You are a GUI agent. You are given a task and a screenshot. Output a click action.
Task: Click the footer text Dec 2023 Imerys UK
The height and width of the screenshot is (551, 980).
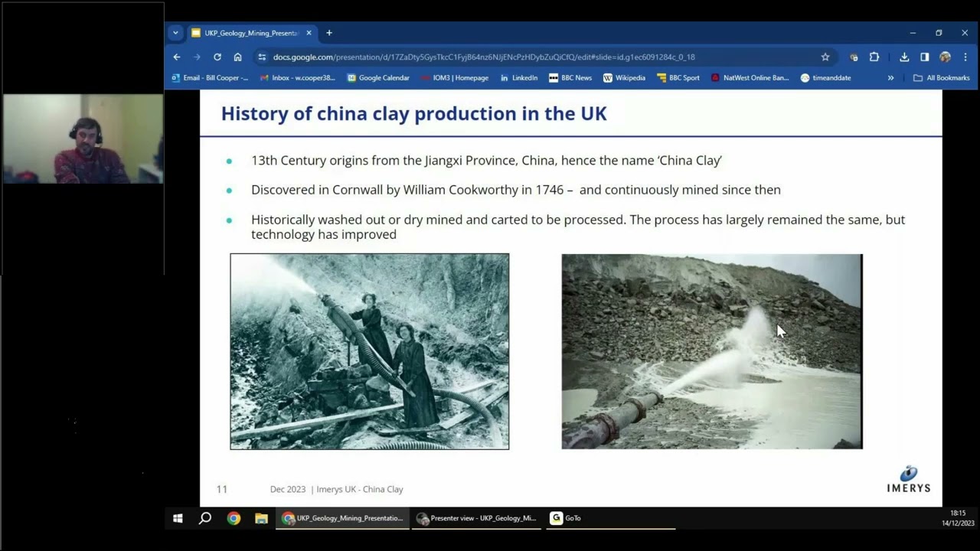coord(337,489)
